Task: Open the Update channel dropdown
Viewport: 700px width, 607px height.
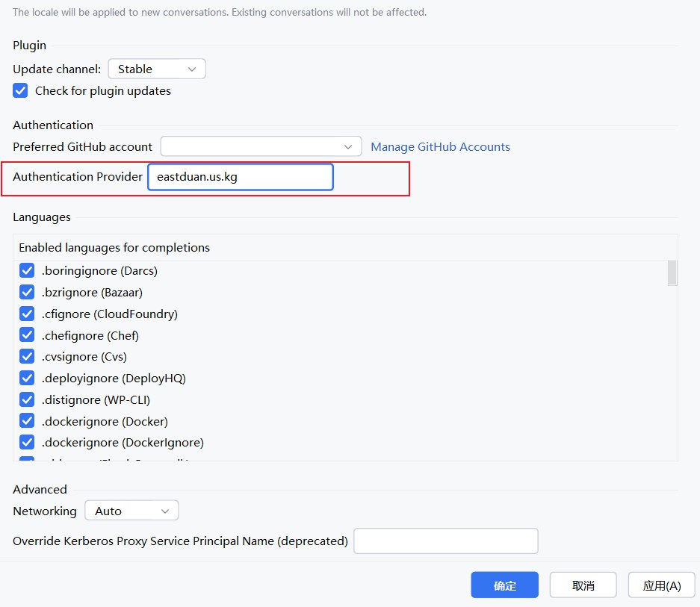Action: pyautogui.click(x=157, y=69)
